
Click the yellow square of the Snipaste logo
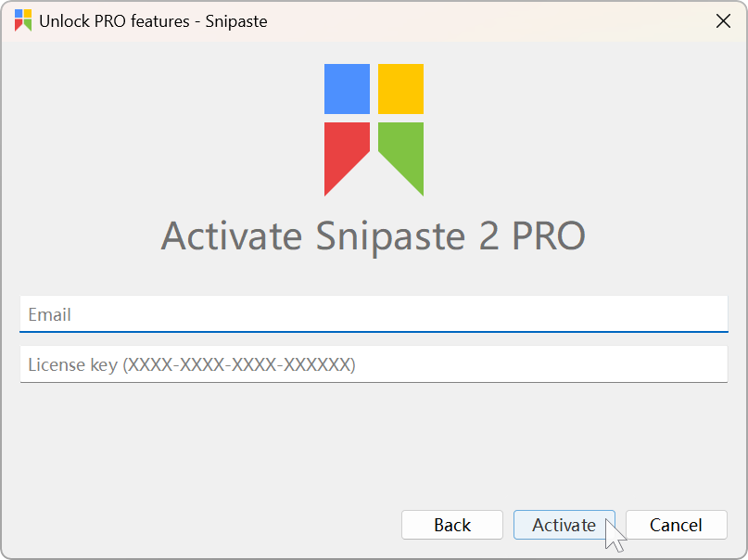[x=399, y=89]
